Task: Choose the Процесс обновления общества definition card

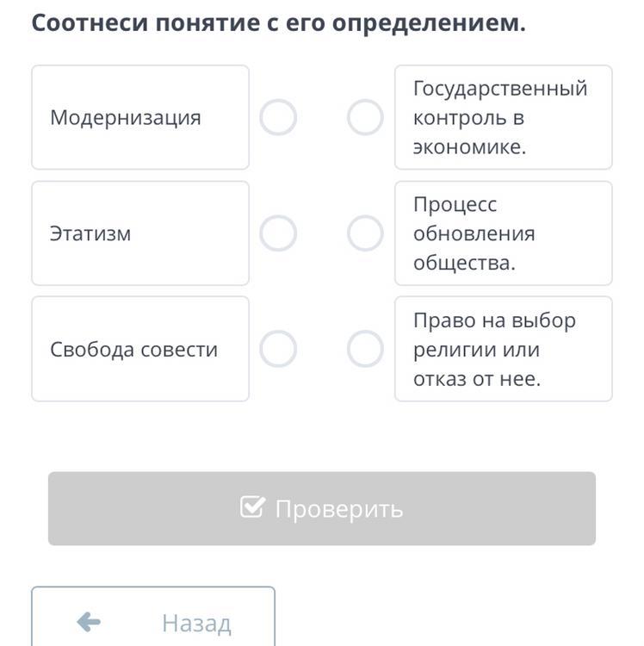Action: click(x=503, y=233)
